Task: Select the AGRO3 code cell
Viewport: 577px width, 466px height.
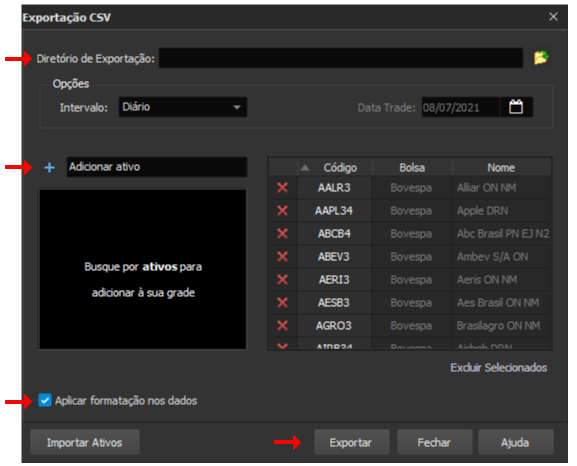Action: pos(334,325)
